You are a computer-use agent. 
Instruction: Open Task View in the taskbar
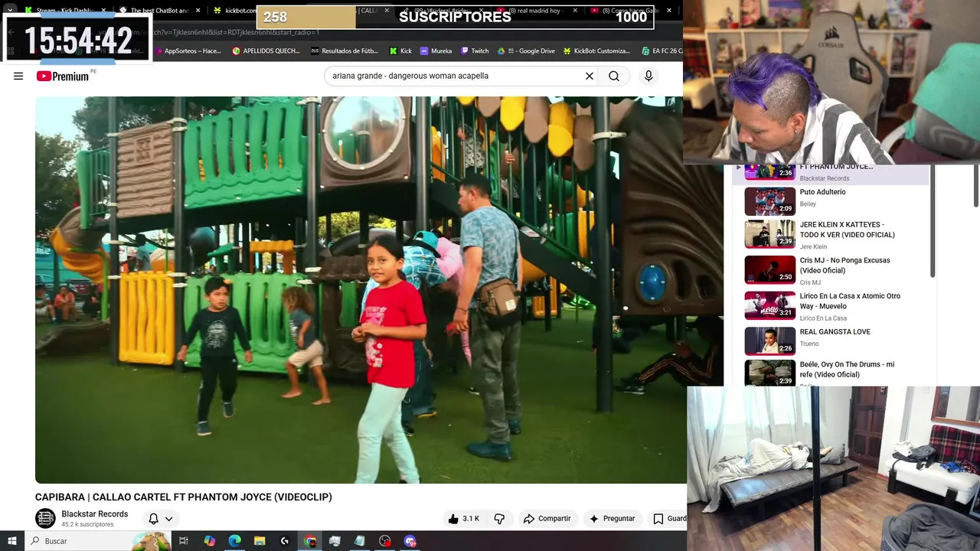click(184, 541)
